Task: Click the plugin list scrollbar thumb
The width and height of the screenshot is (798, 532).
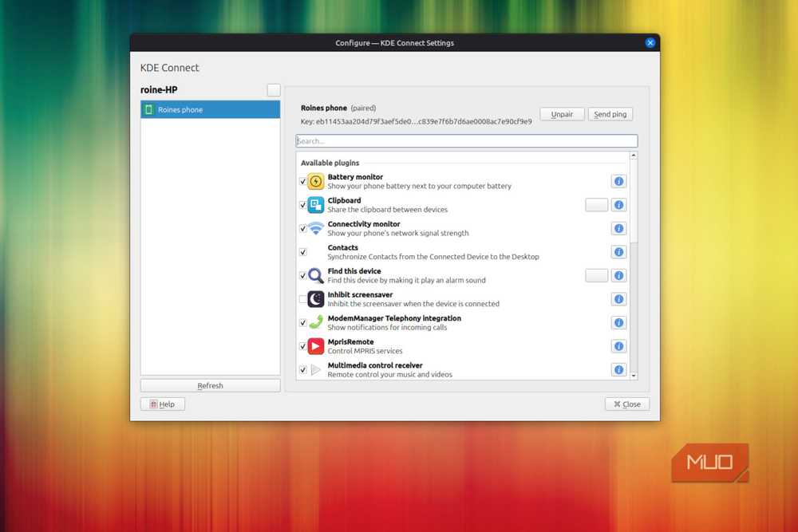Action: click(x=634, y=200)
